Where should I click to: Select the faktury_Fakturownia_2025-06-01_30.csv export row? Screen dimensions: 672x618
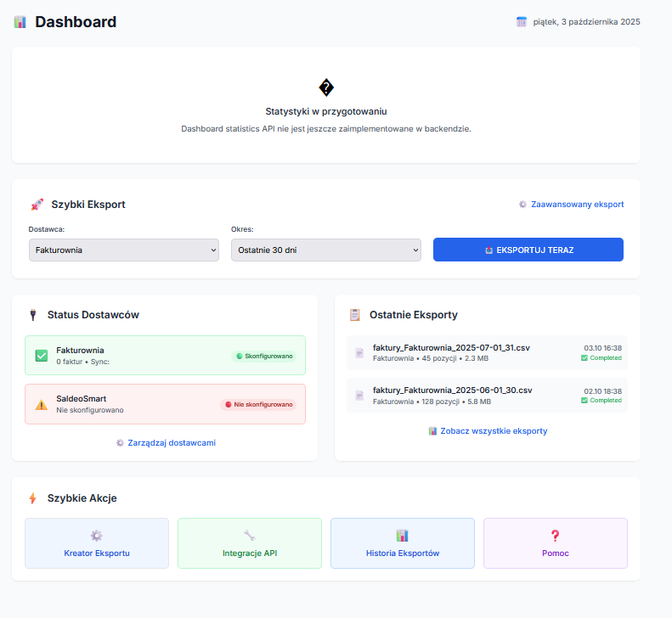tap(487, 396)
